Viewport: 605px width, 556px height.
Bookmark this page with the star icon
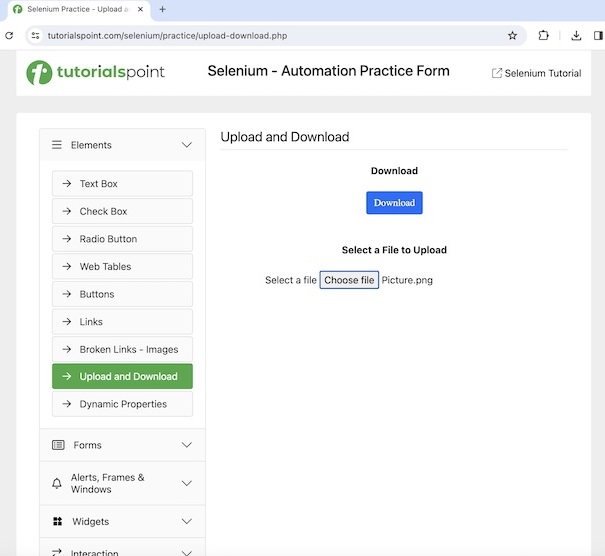(x=513, y=35)
